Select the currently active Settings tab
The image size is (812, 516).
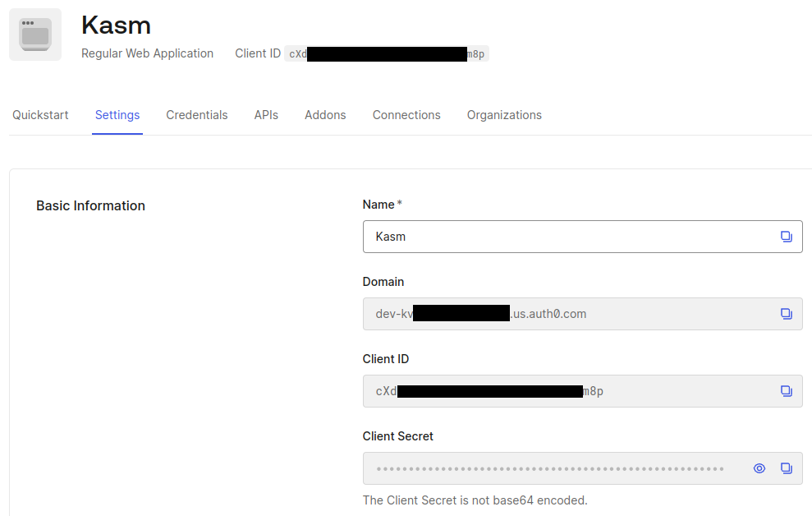tap(117, 115)
